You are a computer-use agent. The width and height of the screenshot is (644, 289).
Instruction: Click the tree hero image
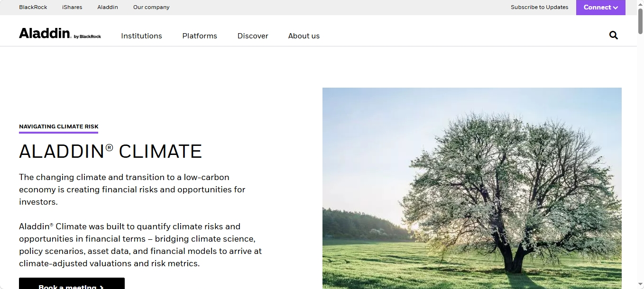(x=472, y=188)
